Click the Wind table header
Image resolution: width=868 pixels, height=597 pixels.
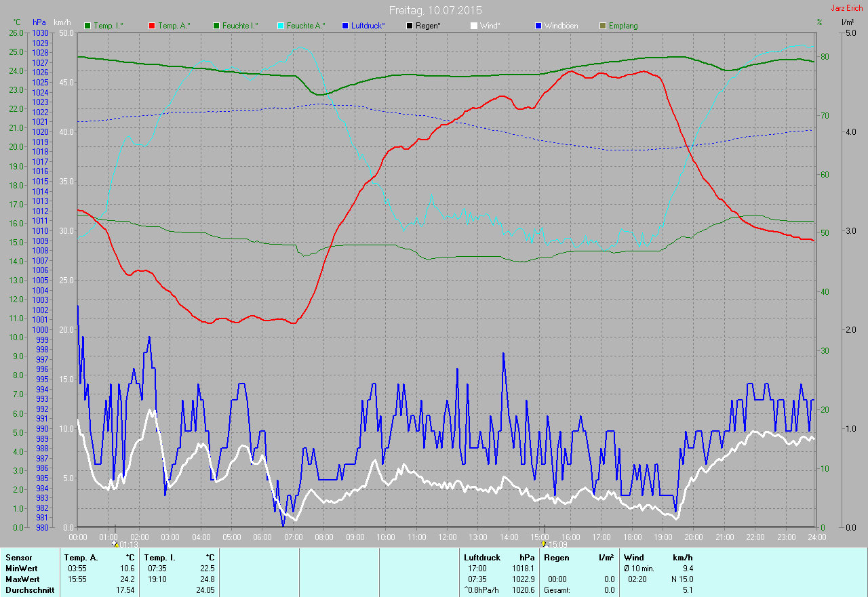(633, 558)
